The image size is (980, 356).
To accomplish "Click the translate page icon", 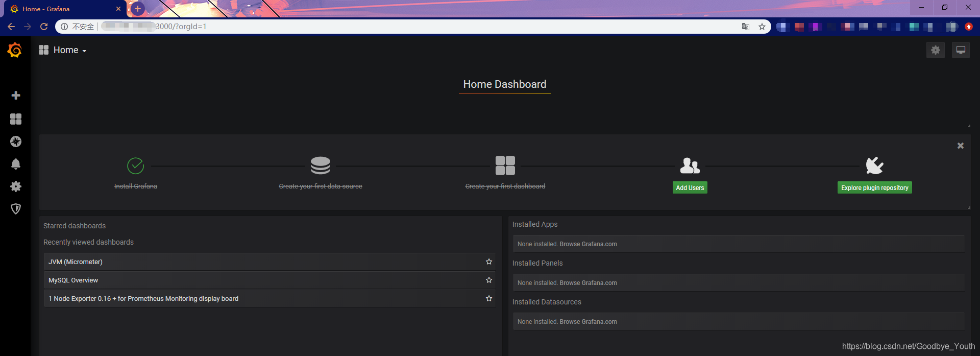I will point(746,27).
